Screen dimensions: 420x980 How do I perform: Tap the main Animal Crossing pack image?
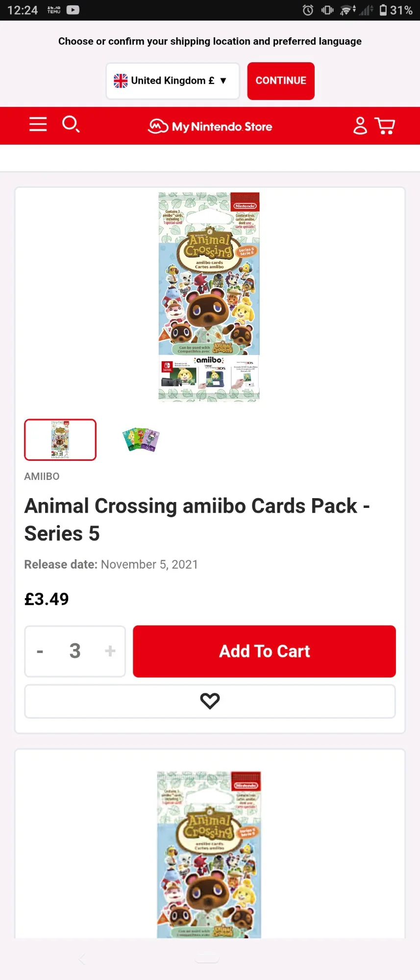[x=209, y=297]
